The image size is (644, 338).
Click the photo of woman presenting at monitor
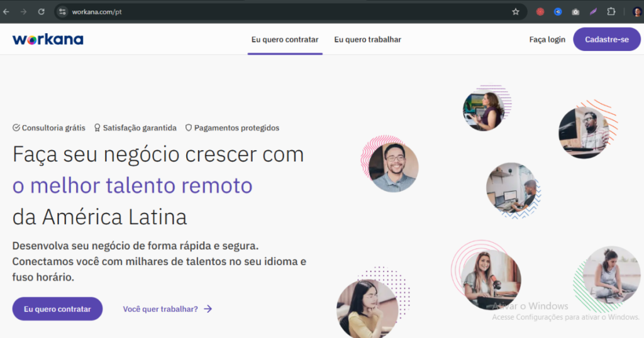pyautogui.click(x=484, y=111)
